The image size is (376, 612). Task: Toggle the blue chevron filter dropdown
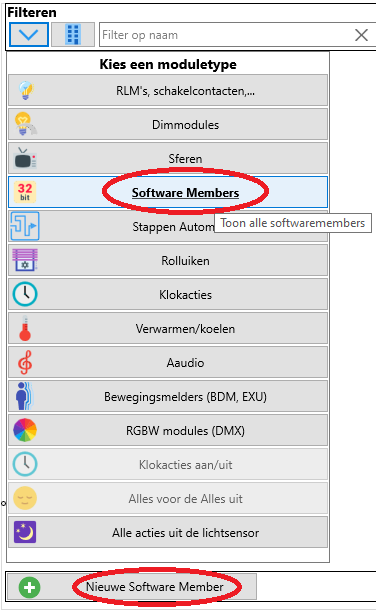(x=29, y=35)
